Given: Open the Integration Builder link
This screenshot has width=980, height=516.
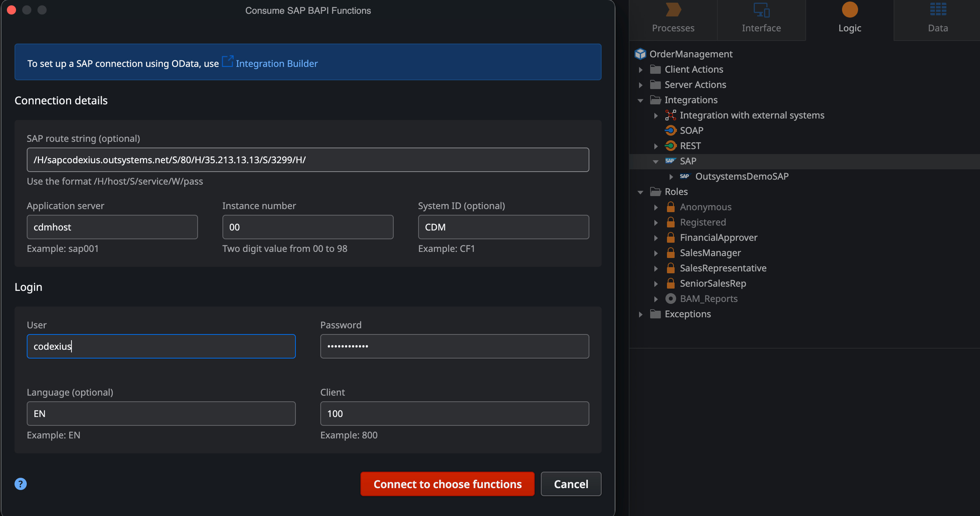Looking at the screenshot, I should pos(276,63).
